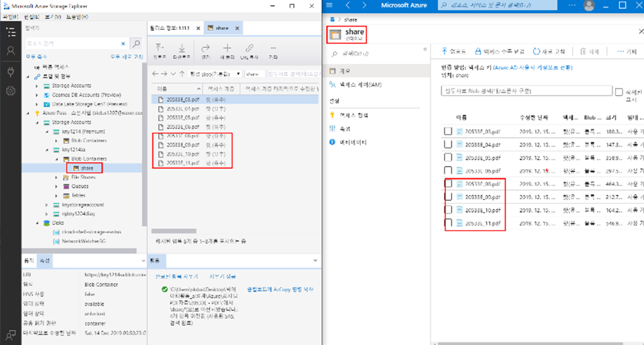Check the box for 205338_09.pdf in portal
Screen dimensions: 644x345
[448, 197]
